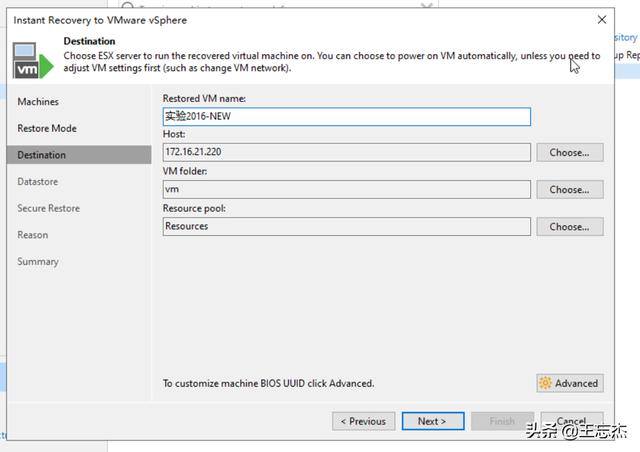
Task: Click the gear icon on Advanced button
Action: 545,383
